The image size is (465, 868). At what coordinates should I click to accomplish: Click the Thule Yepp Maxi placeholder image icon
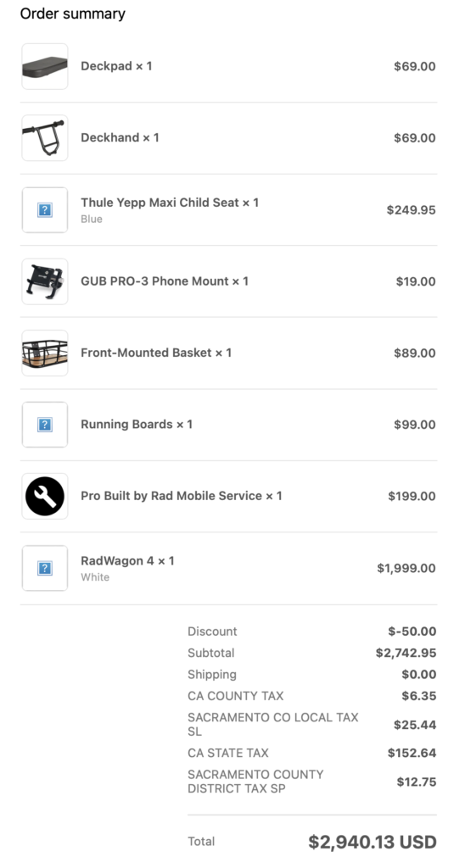(45, 210)
